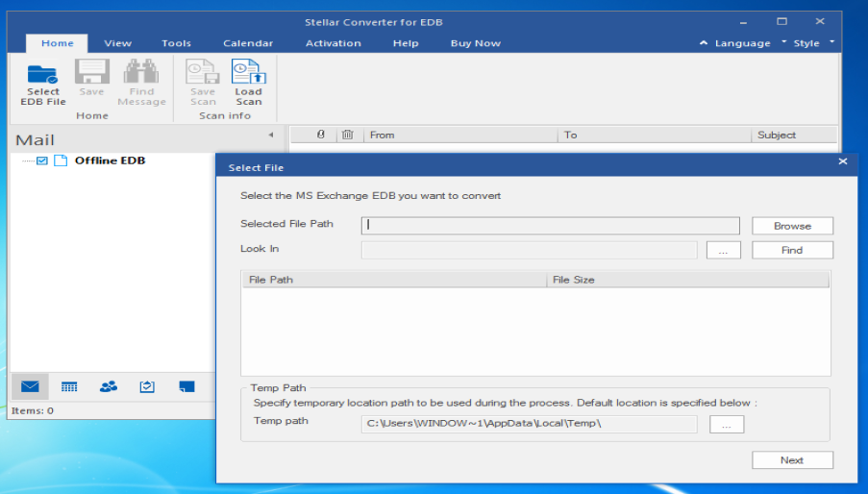Screen dimensions: 868x494
Task: Click the deleted items trash column header
Action: [x=348, y=135]
